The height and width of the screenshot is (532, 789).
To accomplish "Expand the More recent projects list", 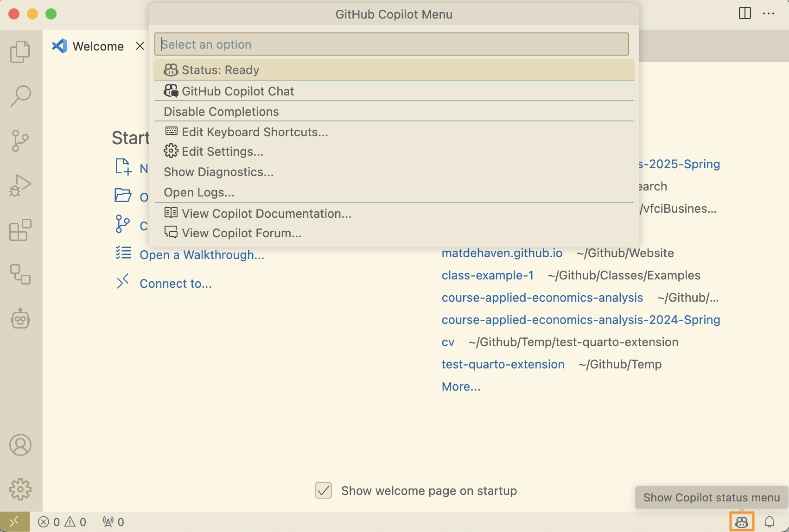I will (x=461, y=386).
